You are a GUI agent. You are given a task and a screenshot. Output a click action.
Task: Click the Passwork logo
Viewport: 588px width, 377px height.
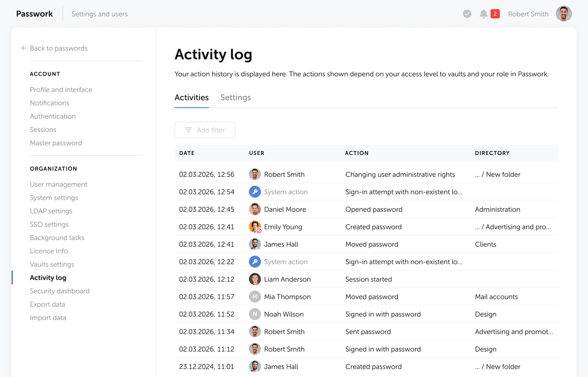[x=35, y=14]
